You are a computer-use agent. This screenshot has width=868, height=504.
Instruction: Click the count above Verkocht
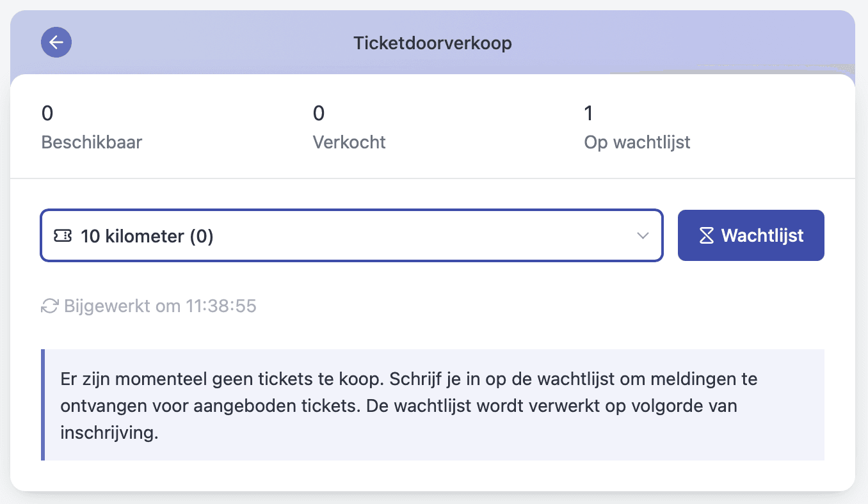(x=319, y=114)
